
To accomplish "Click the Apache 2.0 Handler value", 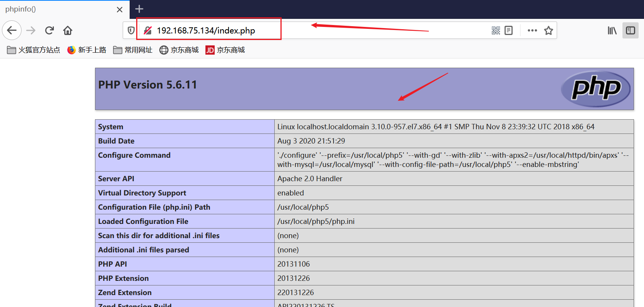I will pyautogui.click(x=310, y=179).
